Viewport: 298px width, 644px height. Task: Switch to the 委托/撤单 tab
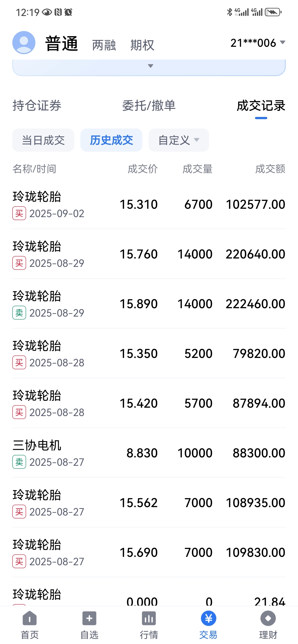coord(149,105)
